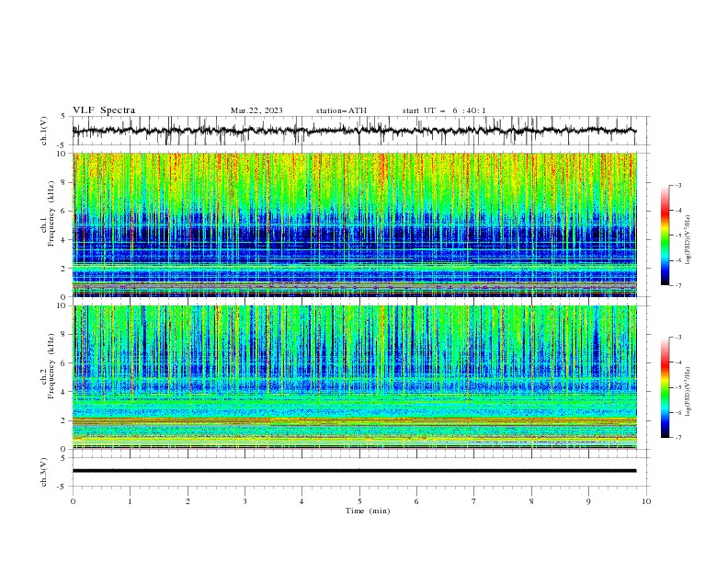Click the ch.1 log(PSD)(V²/Hz) colorbar caption
The width and height of the screenshot is (728, 563).
pyautogui.click(x=689, y=240)
